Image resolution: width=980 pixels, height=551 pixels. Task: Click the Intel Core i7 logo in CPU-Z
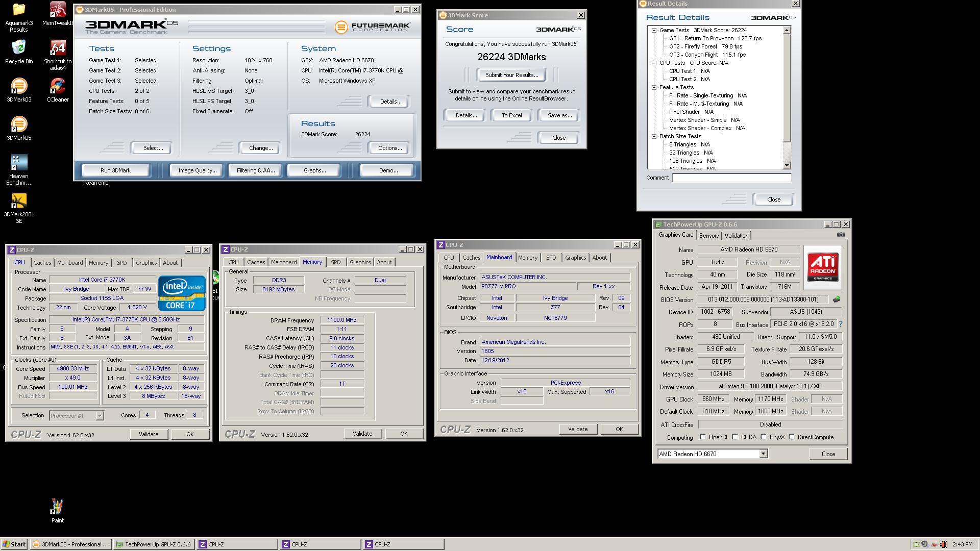182,293
